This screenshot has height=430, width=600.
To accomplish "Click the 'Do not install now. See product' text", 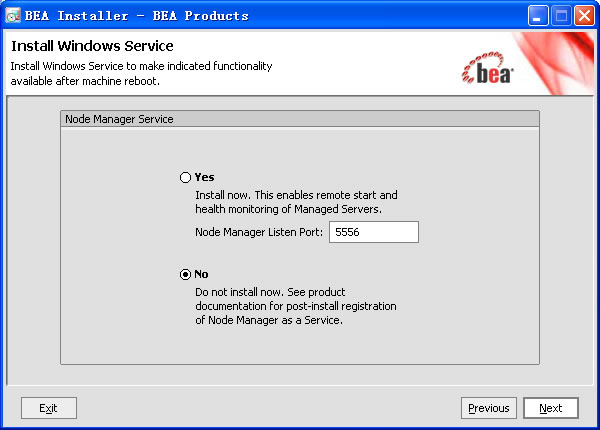I will [270, 292].
